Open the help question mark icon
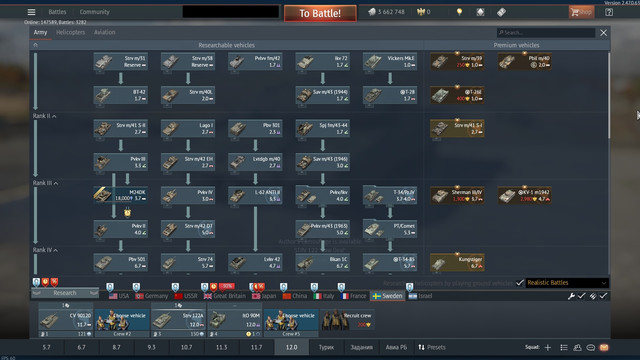This screenshot has height=360, width=640. click(609, 12)
